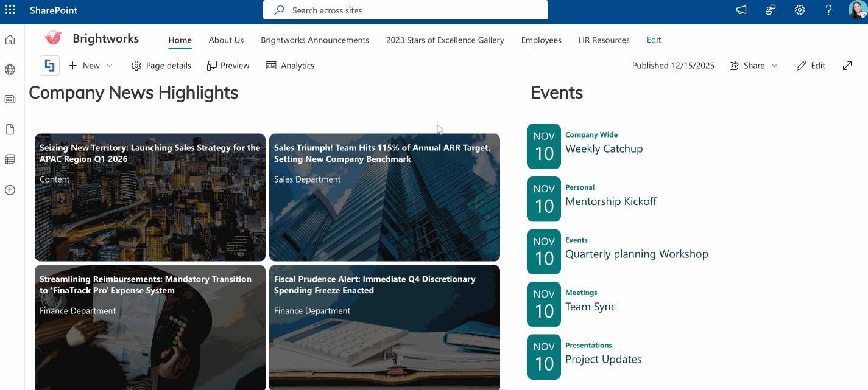Image resolution: width=868 pixels, height=390 pixels.
Task: Open SharePoint settings with the gear icon
Action: [799, 10]
